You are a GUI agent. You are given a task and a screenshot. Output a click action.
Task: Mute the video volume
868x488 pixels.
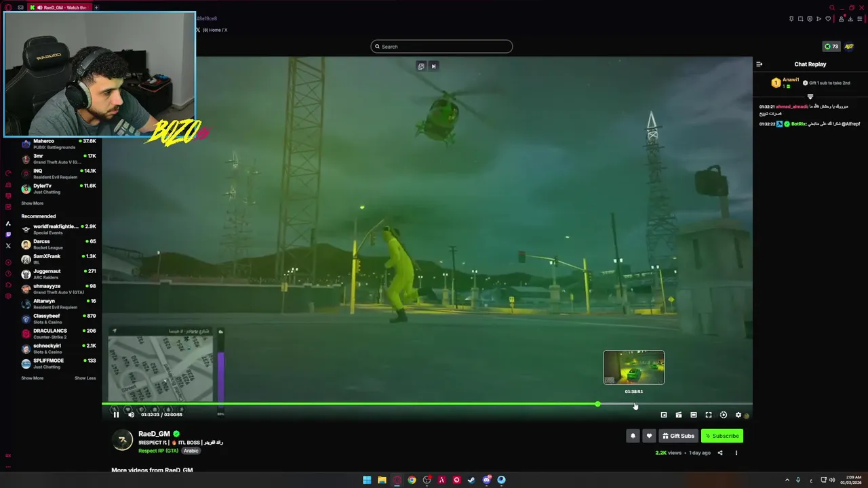point(131,415)
